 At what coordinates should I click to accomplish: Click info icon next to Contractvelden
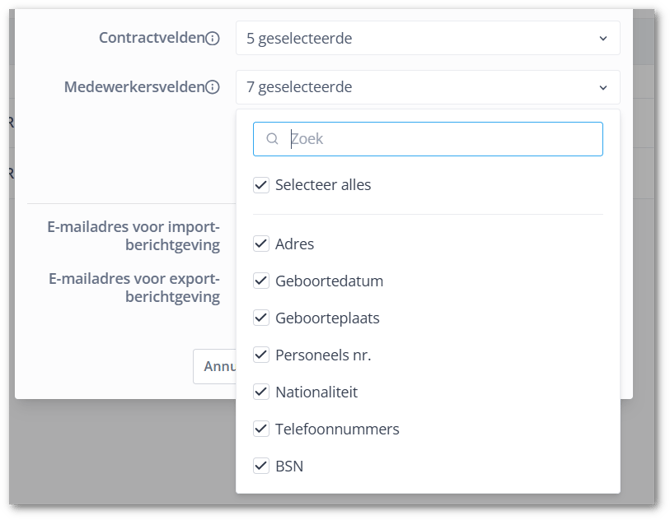click(212, 39)
